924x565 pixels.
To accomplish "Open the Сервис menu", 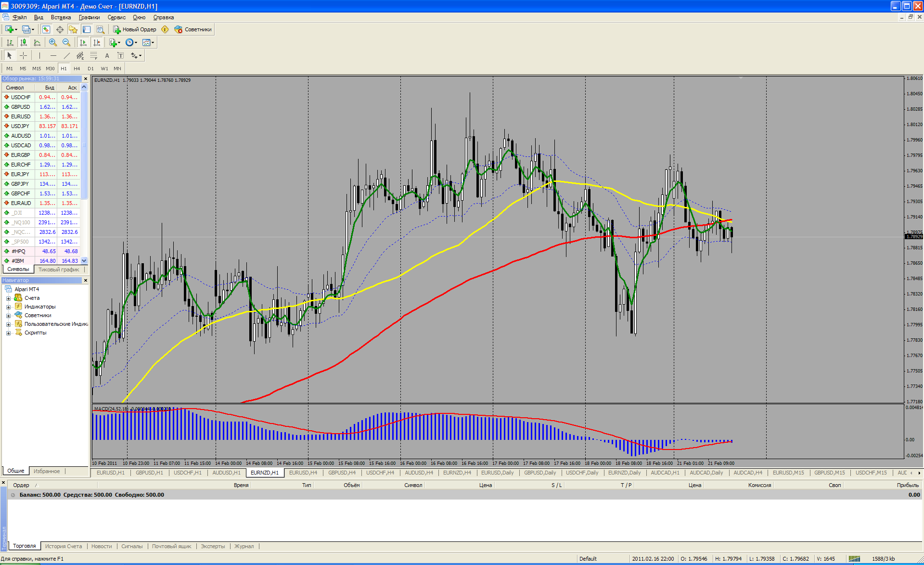I will click(116, 17).
